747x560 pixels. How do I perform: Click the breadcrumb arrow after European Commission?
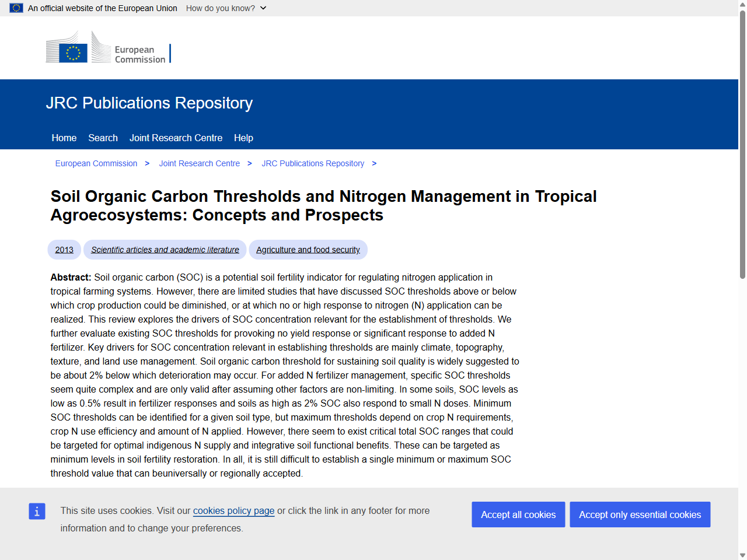pyautogui.click(x=147, y=163)
